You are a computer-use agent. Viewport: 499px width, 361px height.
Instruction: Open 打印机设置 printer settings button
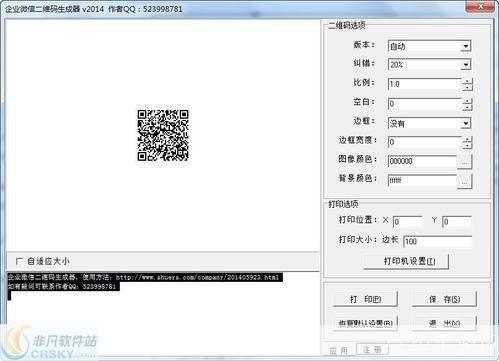(406, 261)
